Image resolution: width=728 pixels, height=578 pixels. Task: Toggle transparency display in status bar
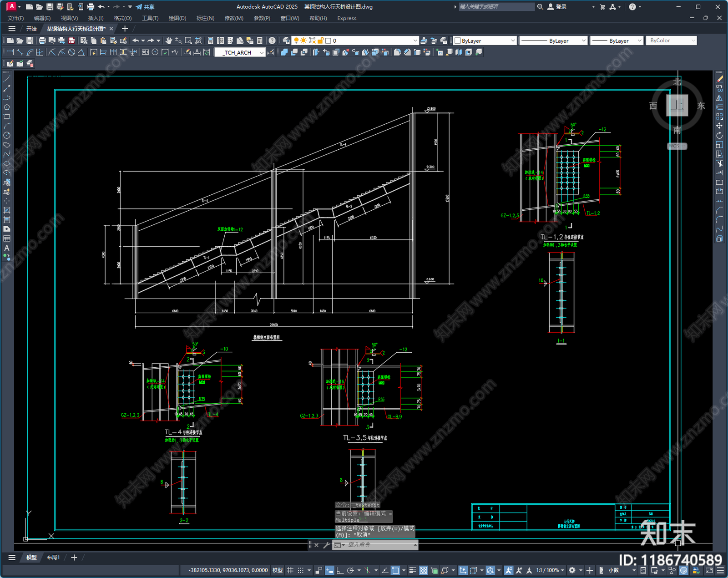(x=424, y=570)
